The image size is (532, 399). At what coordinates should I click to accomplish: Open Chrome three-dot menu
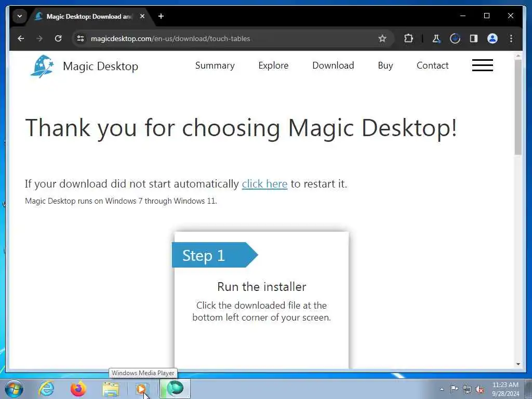click(511, 38)
